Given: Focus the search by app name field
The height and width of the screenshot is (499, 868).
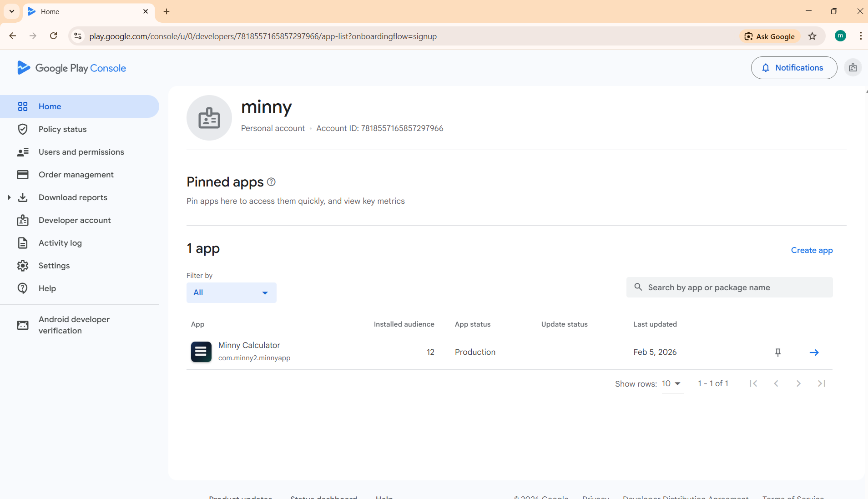Looking at the screenshot, I should point(729,287).
